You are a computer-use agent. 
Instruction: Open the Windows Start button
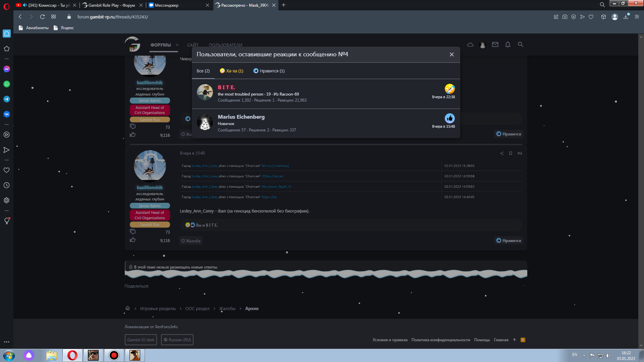tap(9, 355)
